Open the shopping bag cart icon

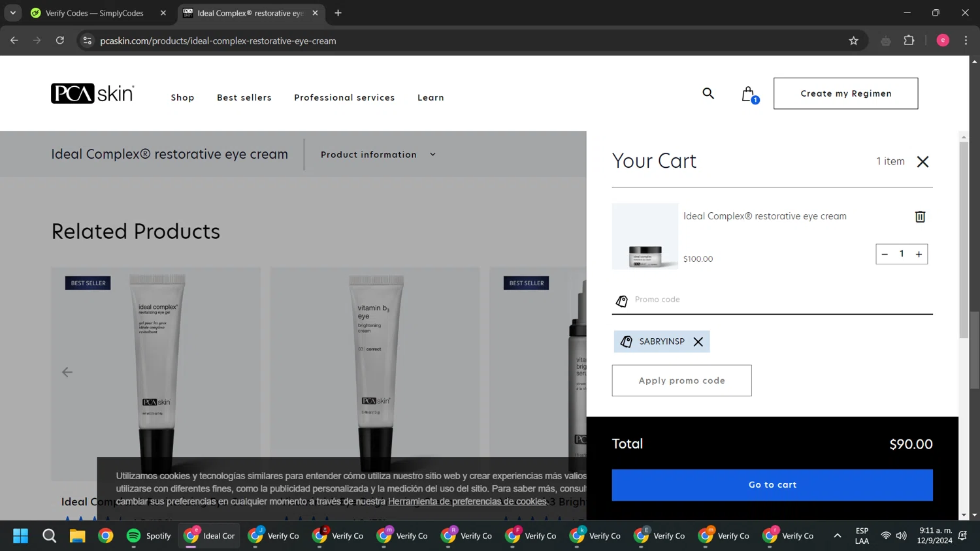pos(749,95)
